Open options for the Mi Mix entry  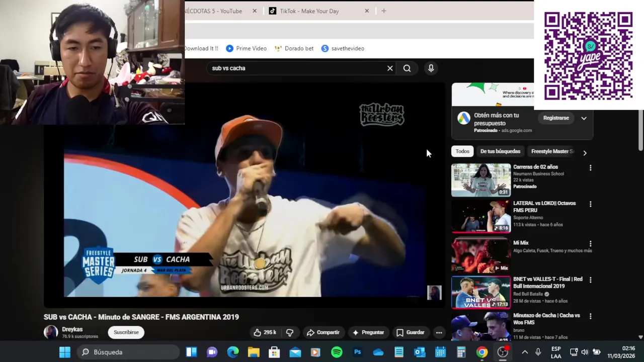pos(590,244)
